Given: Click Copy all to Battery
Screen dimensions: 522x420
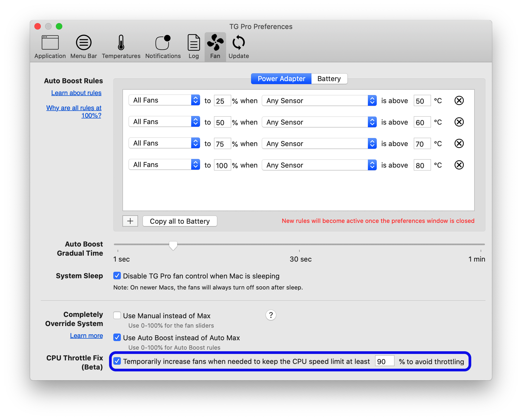Looking at the screenshot, I should point(180,221).
